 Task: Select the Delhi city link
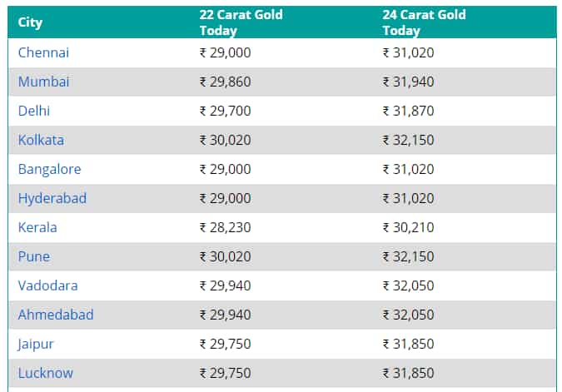click(x=34, y=111)
